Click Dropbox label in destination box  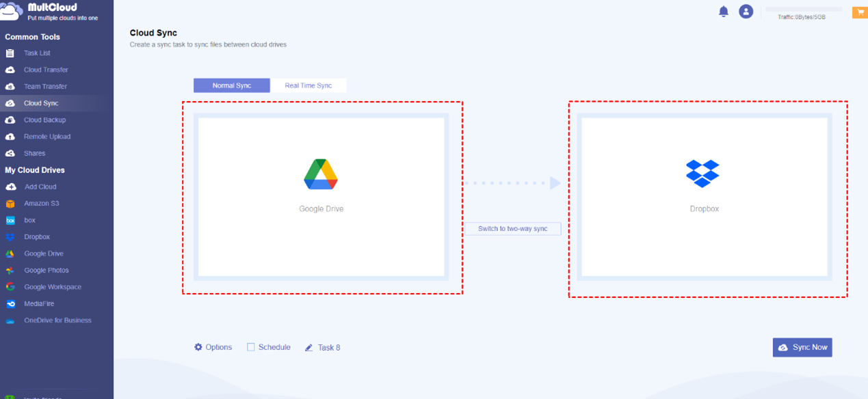[704, 209]
